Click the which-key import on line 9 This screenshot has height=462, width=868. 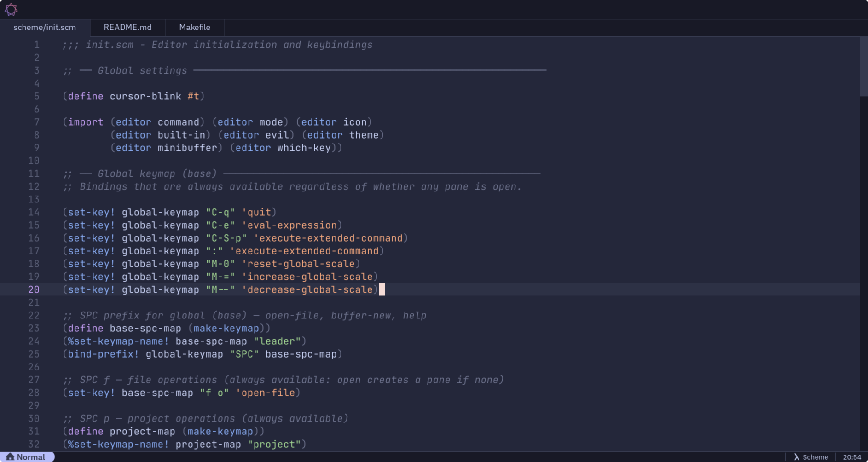click(x=304, y=148)
